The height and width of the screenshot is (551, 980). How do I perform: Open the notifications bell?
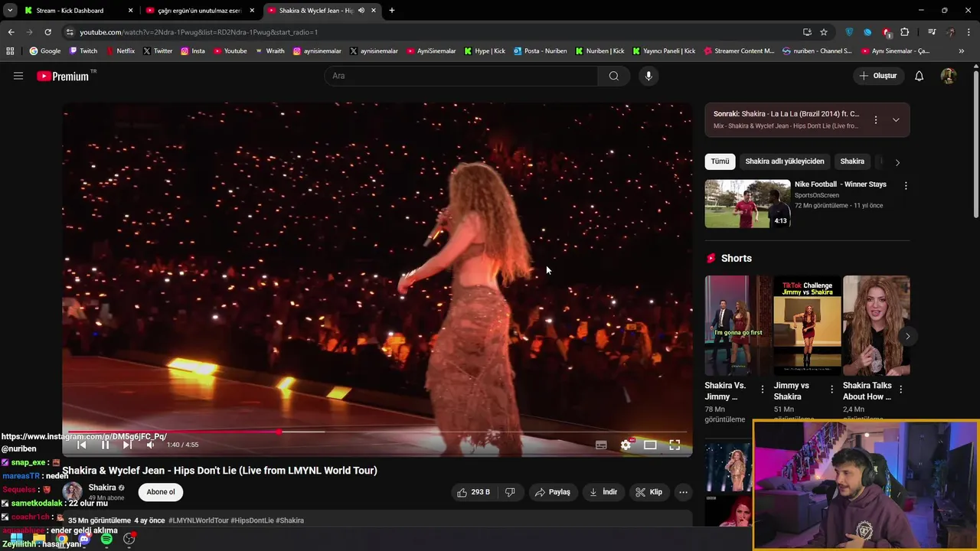tap(920, 76)
